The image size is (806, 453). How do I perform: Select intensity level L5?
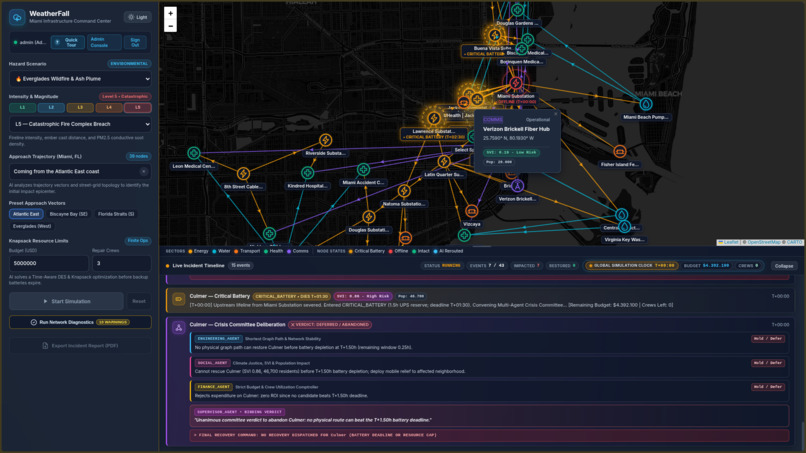[x=138, y=108]
